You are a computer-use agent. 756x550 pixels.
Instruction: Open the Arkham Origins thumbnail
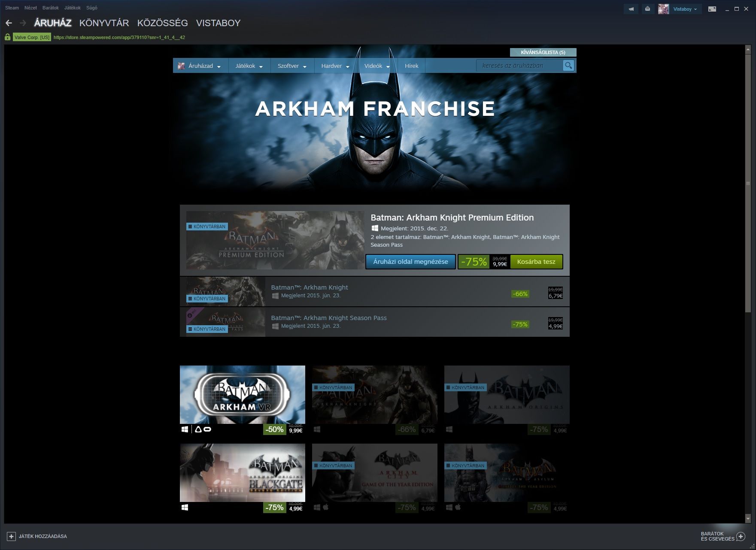pos(507,395)
